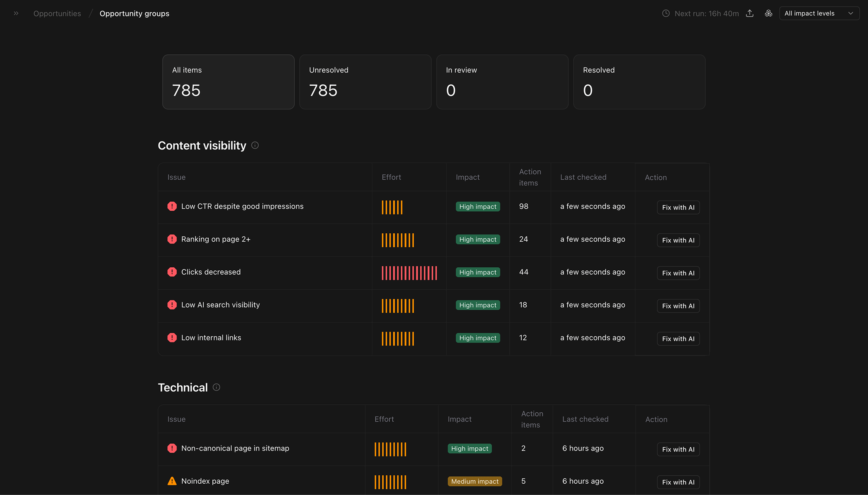This screenshot has width=868, height=495.
Task: Click Medium impact badge on Noindex page
Action: pos(475,481)
